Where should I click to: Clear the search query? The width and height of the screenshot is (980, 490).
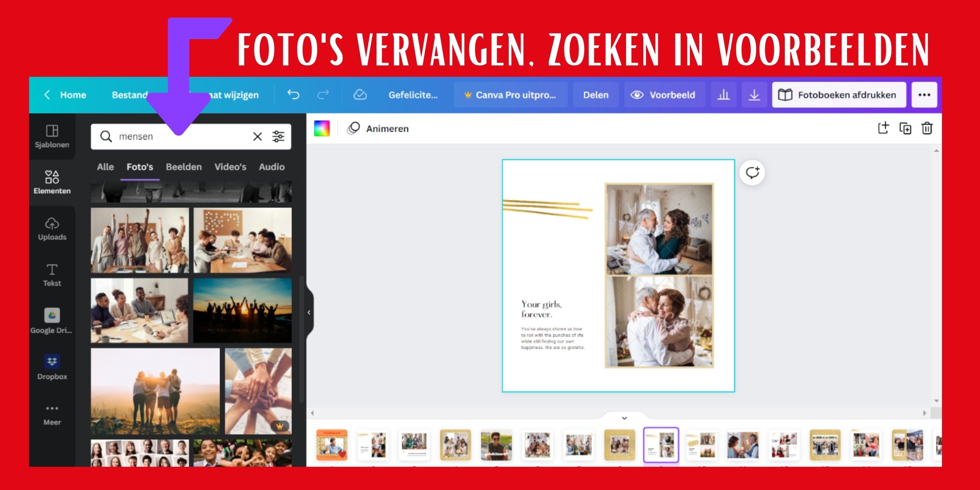(x=258, y=136)
